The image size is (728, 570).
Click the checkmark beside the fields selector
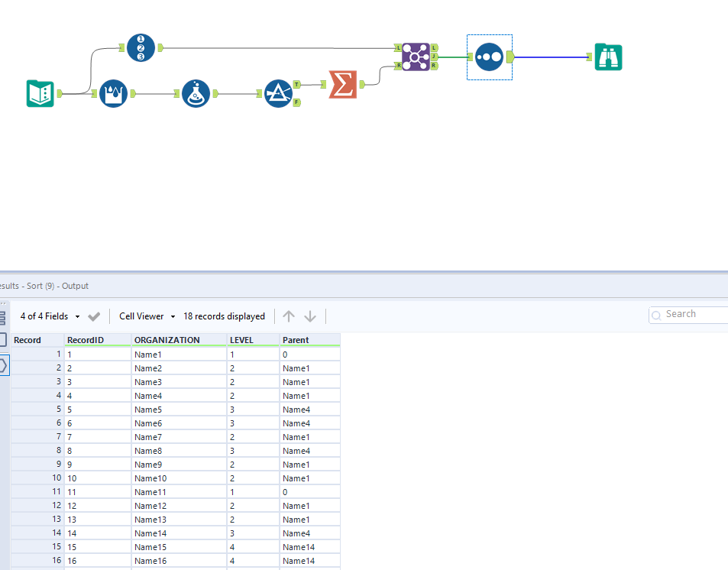(94, 316)
